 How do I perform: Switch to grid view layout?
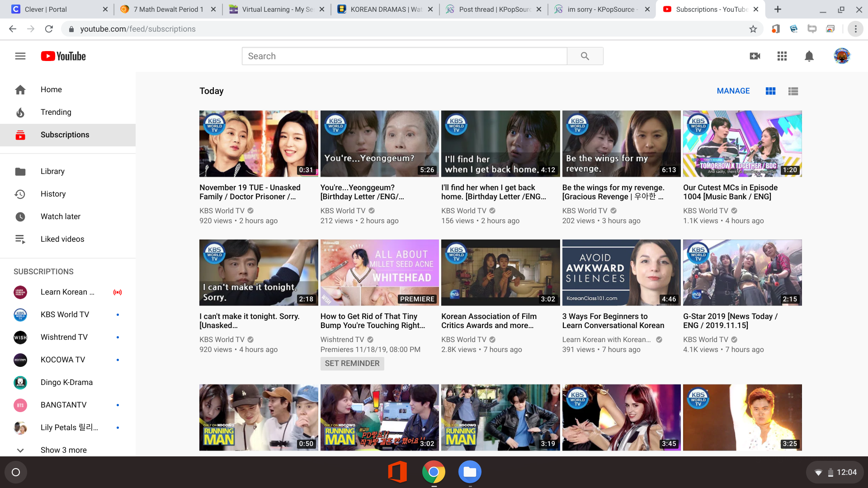[x=771, y=91]
